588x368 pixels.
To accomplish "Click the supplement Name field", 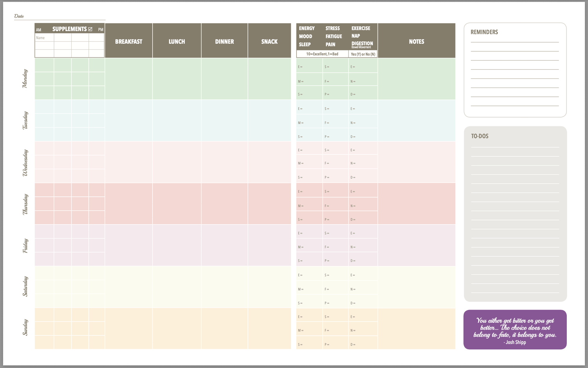I will click(44, 38).
